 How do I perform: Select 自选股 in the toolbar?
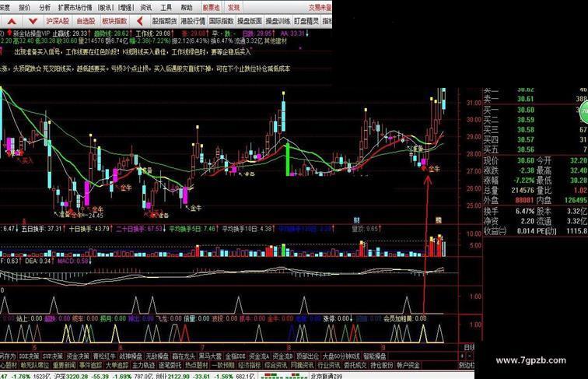pyautogui.click(x=86, y=21)
